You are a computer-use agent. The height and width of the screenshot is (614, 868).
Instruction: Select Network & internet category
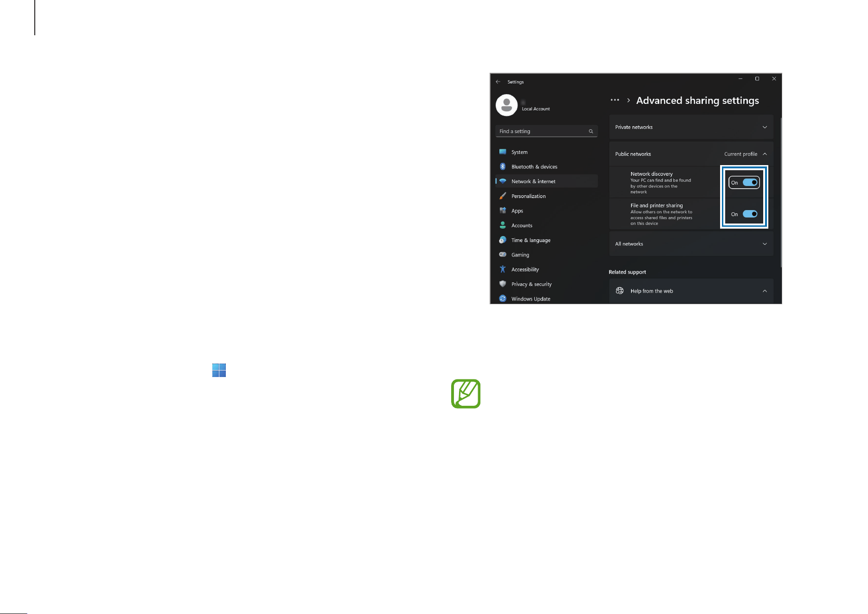coord(547,181)
